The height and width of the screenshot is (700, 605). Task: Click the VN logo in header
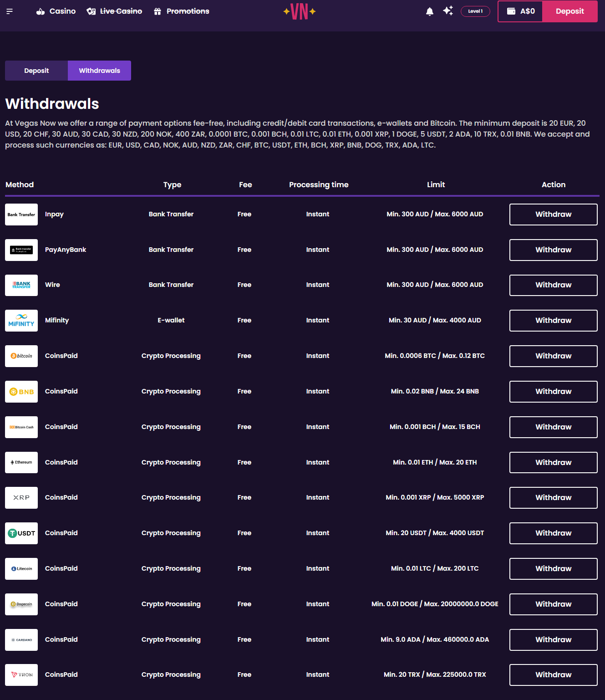(x=300, y=11)
